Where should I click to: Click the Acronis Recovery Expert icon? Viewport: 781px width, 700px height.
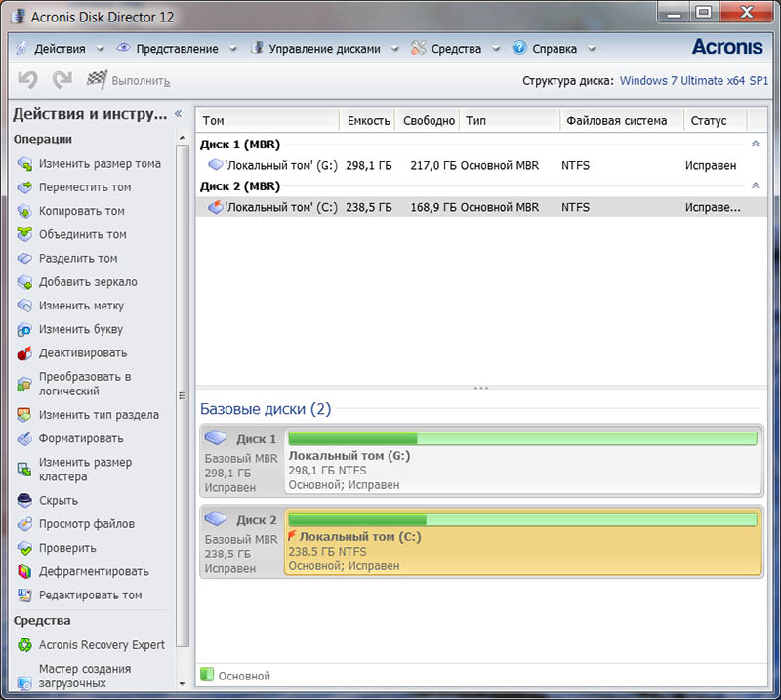click(x=24, y=644)
